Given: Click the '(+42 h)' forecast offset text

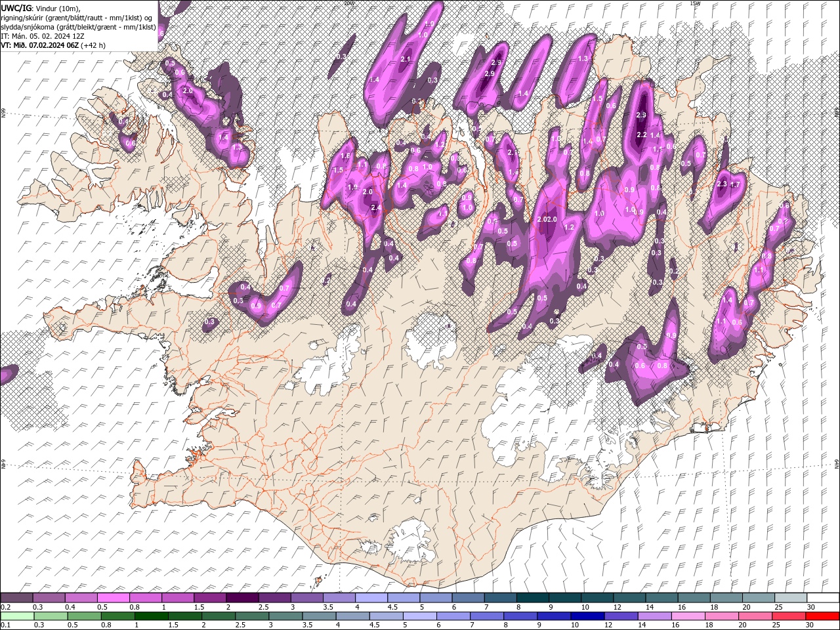Looking at the screenshot, I should click(x=93, y=46).
